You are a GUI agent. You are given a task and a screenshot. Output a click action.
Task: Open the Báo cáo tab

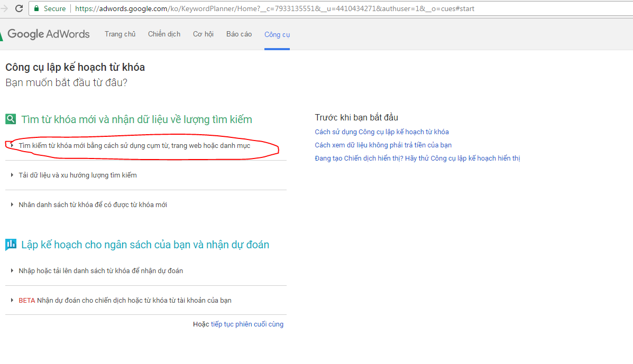239,34
